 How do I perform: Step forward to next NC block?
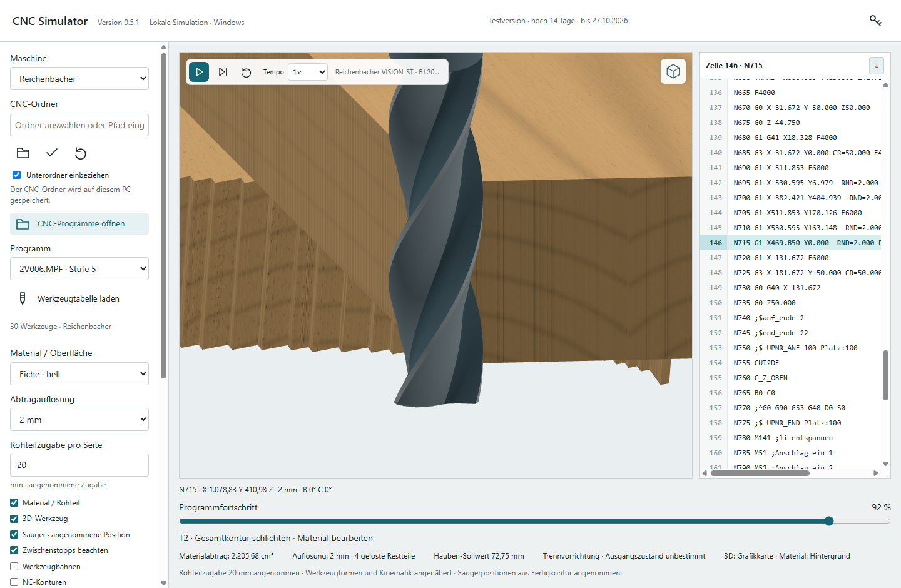(223, 72)
